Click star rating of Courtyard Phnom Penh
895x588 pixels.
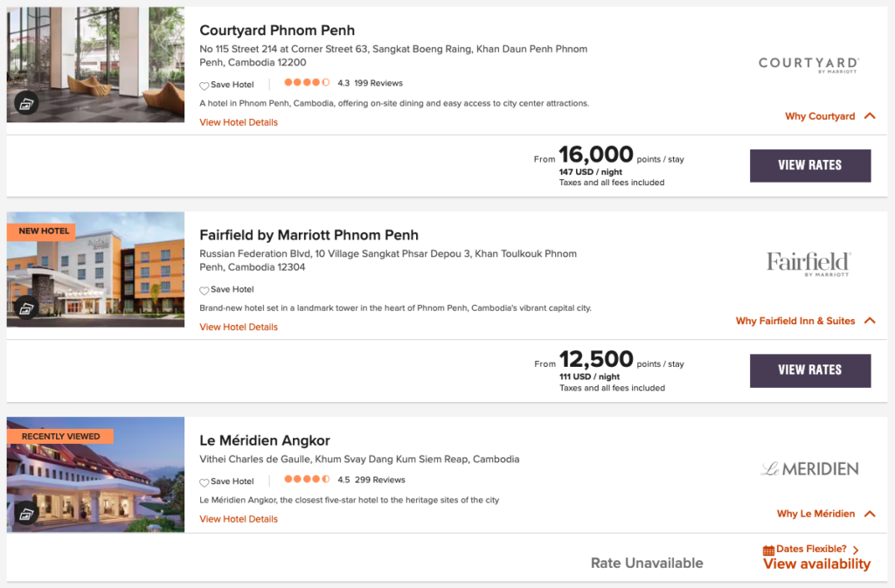[306, 84]
